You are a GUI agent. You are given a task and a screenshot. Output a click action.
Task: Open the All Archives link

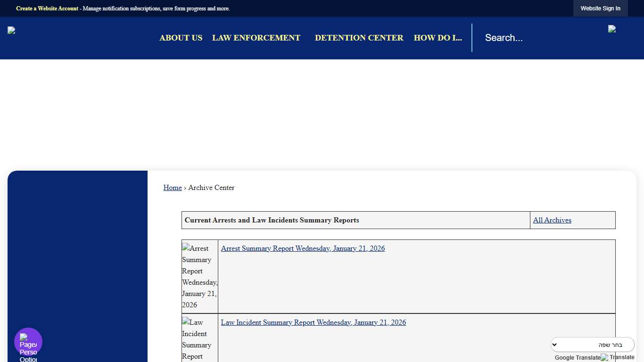(x=552, y=220)
